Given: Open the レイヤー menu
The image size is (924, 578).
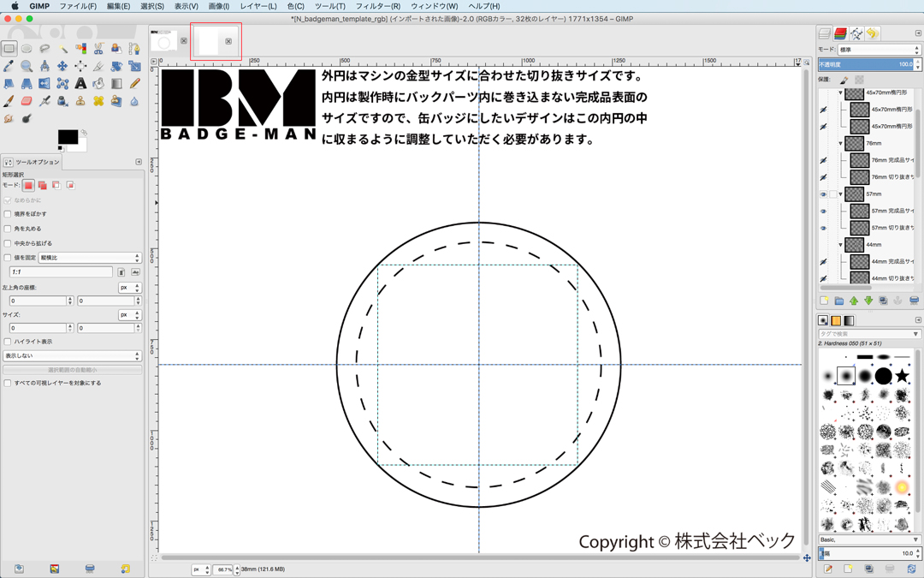Looking at the screenshot, I should coord(258,6).
